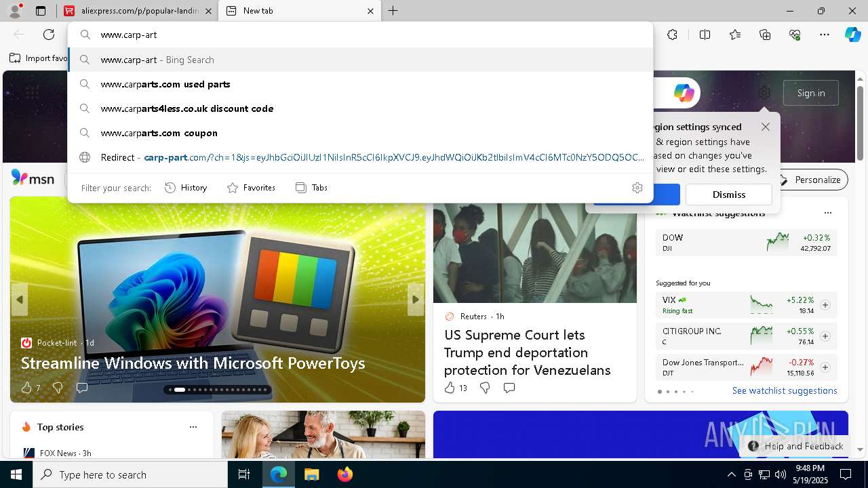Open Settings and more ellipsis menu
Viewport: 868px width, 488px height.
click(825, 35)
